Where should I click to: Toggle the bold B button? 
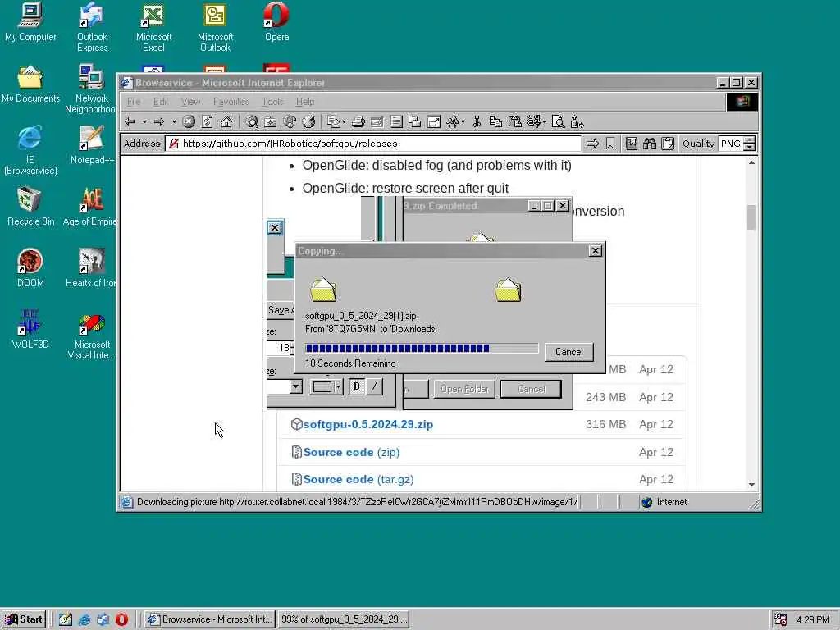pos(357,386)
